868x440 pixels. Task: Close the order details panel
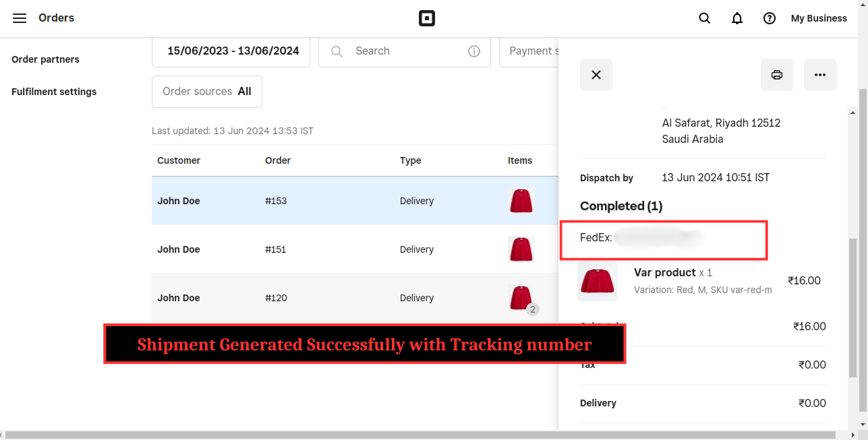point(596,75)
